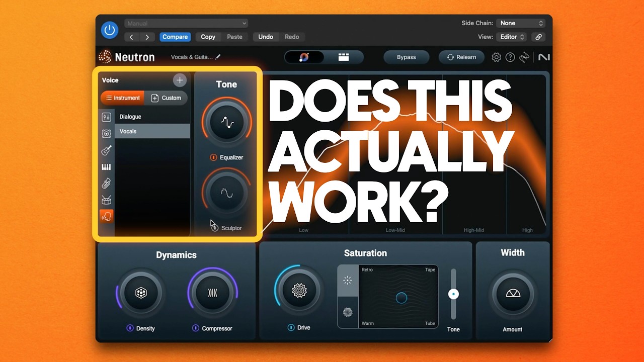Click the Undo button
644x362 pixels.
266,37
